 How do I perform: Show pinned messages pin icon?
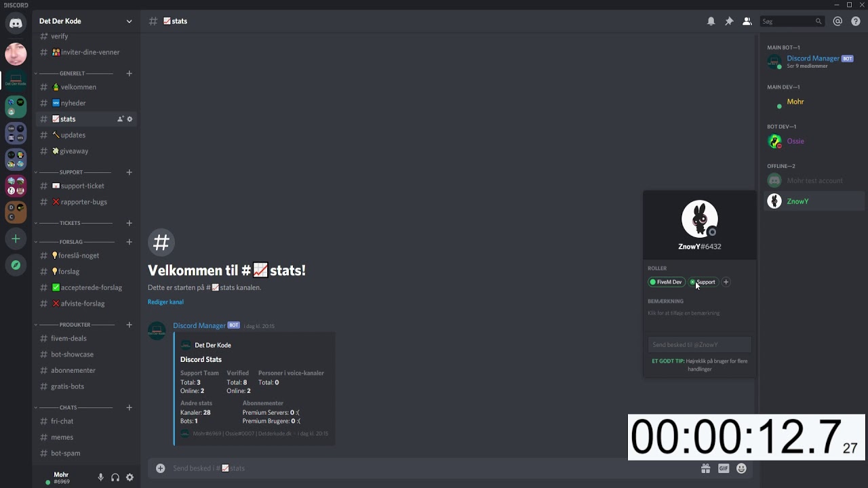pyautogui.click(x=729, y=21)
